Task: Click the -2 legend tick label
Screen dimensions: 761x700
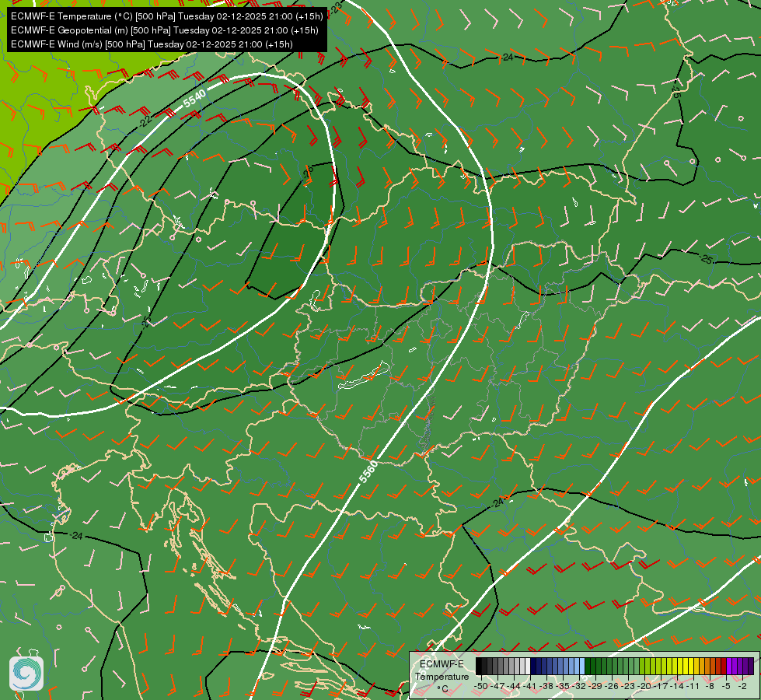Action: click(742, 686)
